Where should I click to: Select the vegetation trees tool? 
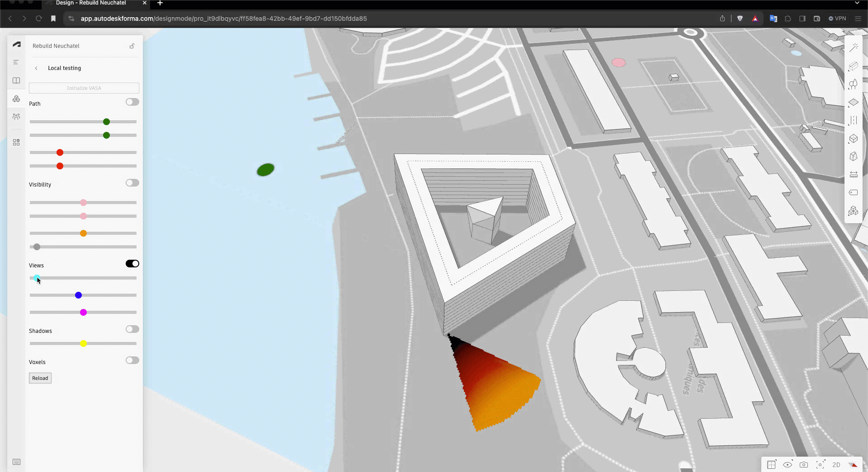coord(853,84)
